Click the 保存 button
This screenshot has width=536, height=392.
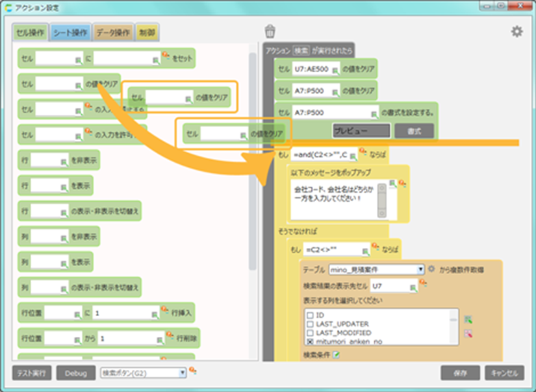(460, 373)
